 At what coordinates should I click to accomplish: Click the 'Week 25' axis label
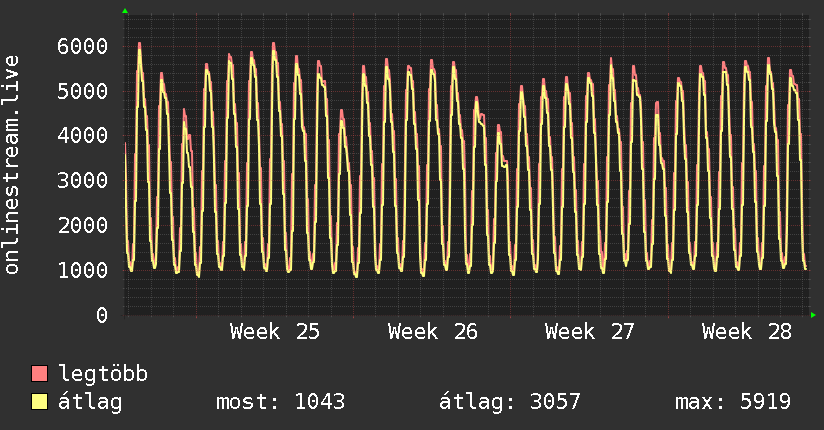click(275, 332)
